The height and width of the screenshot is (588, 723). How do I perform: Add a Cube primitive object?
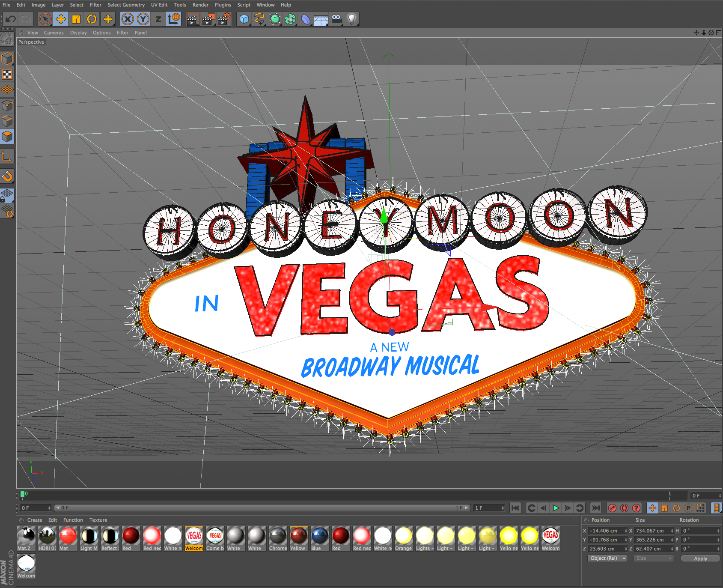coord(244,19)
